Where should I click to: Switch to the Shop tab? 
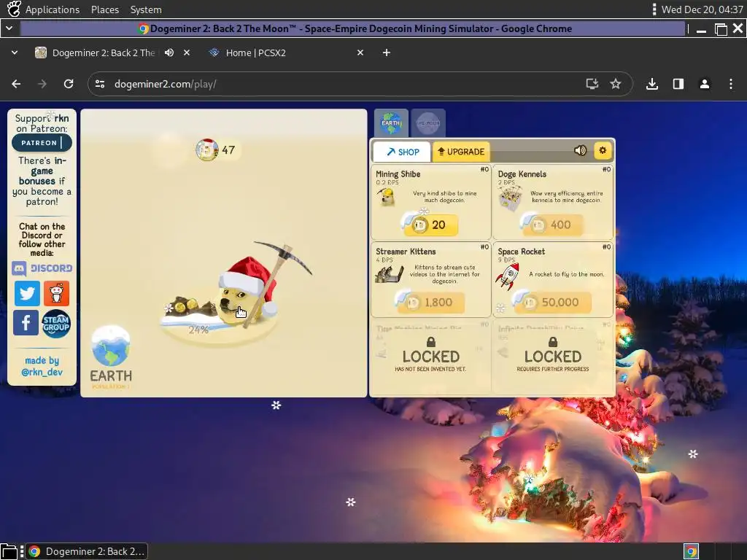pos(402,152)
